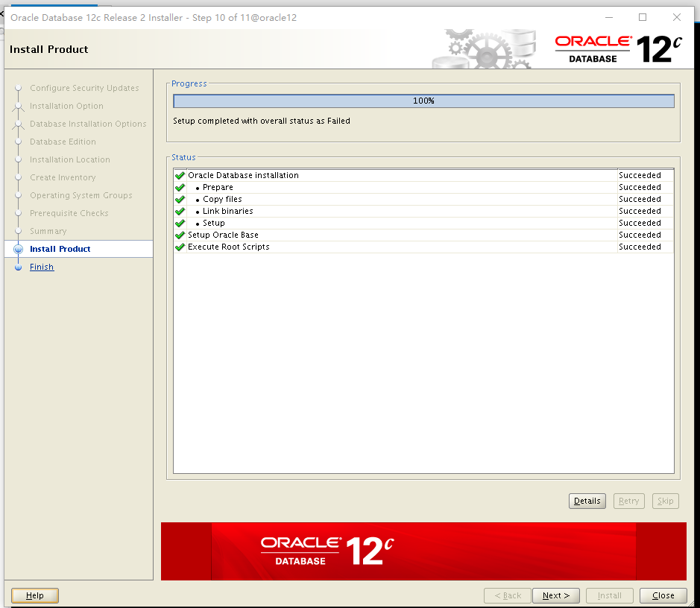This screenshot has width=700, height=608.
Task: Click the checkmark icon beside Link binaries
Action: point(180,212)
